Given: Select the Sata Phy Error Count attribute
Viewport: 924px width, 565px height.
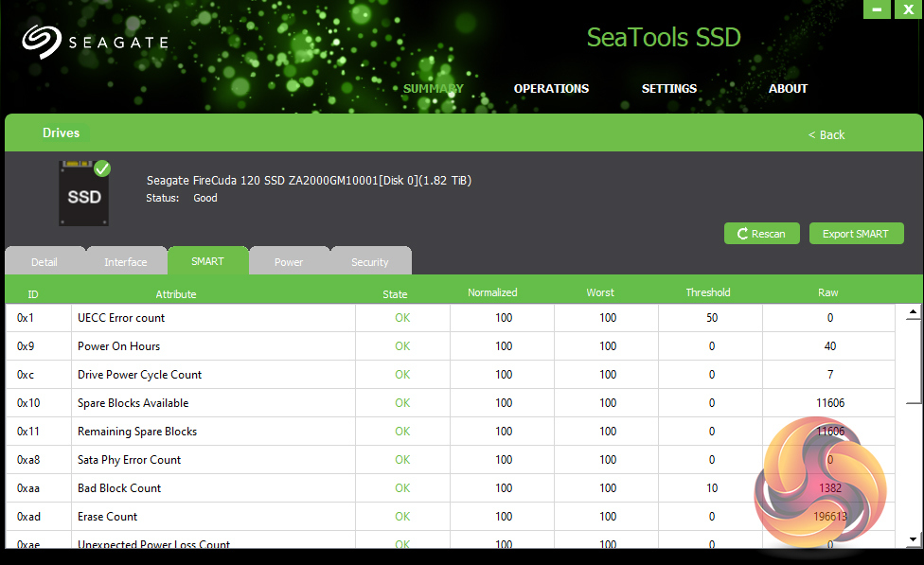Looking at the screenshot, I should 129,460.
